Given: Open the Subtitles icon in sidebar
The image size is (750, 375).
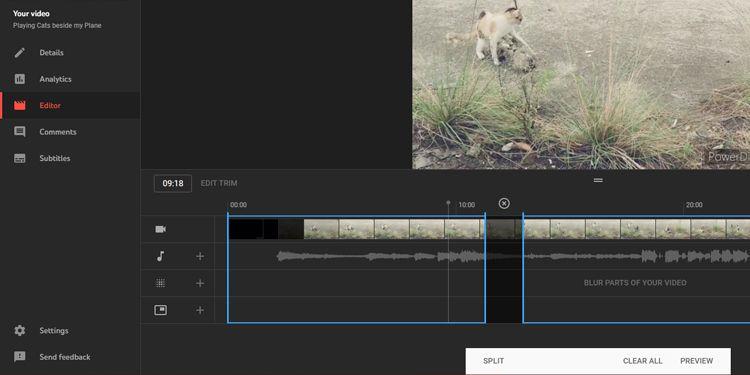Looking at the screenshot, I should pyautogui.click(x=20, y=158).
